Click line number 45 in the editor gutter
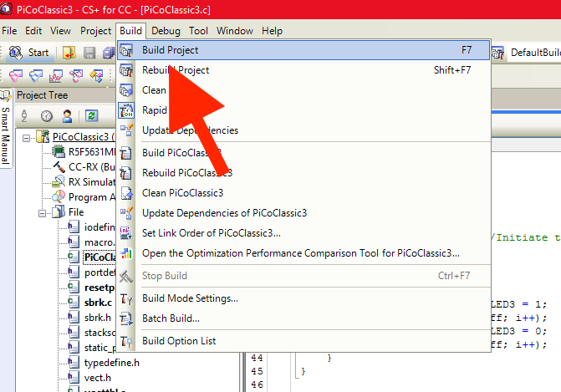This screenshot has width=561, height=392. tap(257, 371)
